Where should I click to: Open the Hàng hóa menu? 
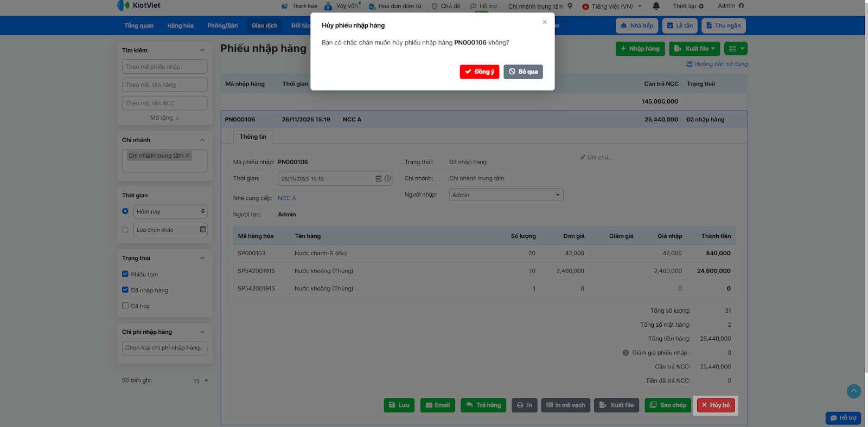point(180,25)
